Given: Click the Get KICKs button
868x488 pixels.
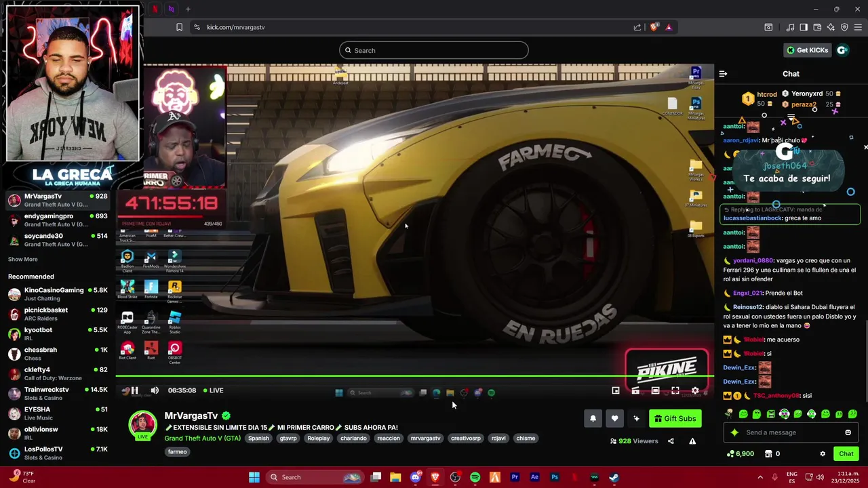Looking at the screenshot, I should [807, 50].
